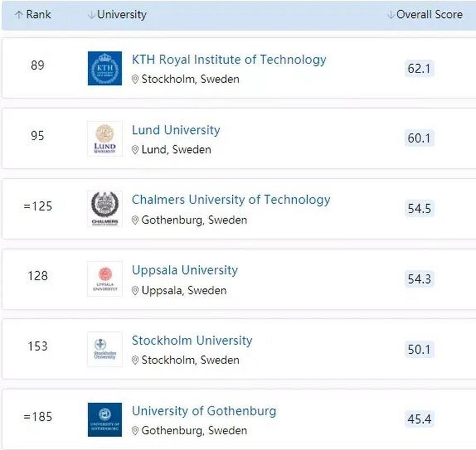The width and height of the screenshot is (476, 450).
Task: Click the location pin next to Stockholm, Sweden
Action: click(x=136, y=79)
